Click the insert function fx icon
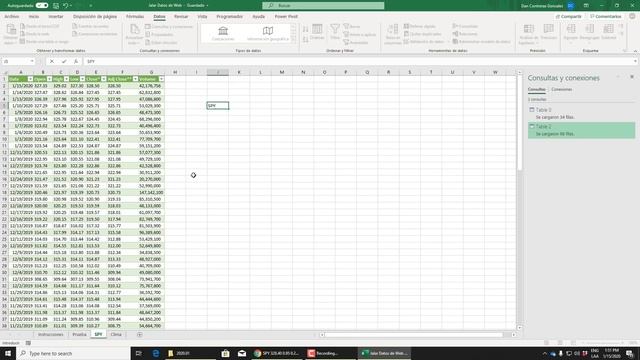Screen dimensions: 640x360 76,61
